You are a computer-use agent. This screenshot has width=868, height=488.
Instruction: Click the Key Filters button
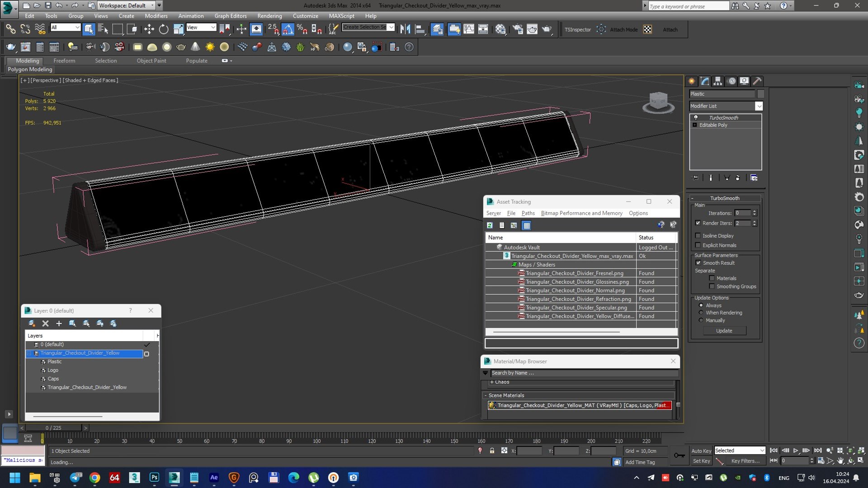pos(745,461)
